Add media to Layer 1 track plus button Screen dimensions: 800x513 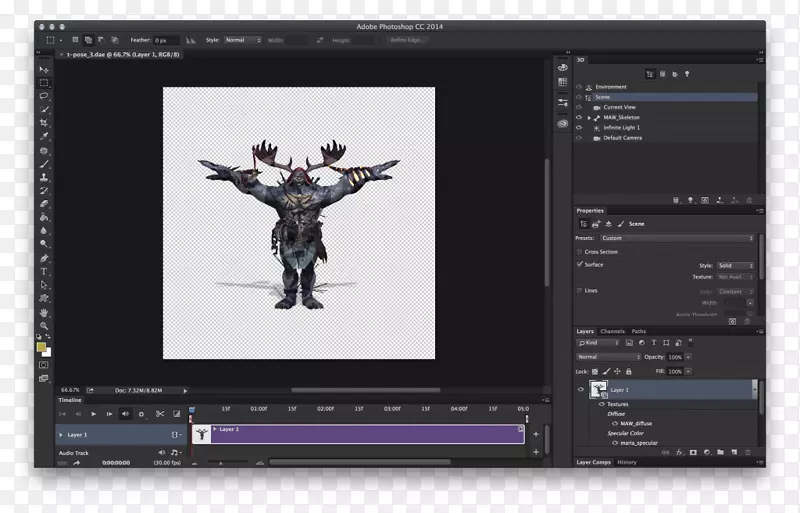pyautogui.click(x=536, y=434)
